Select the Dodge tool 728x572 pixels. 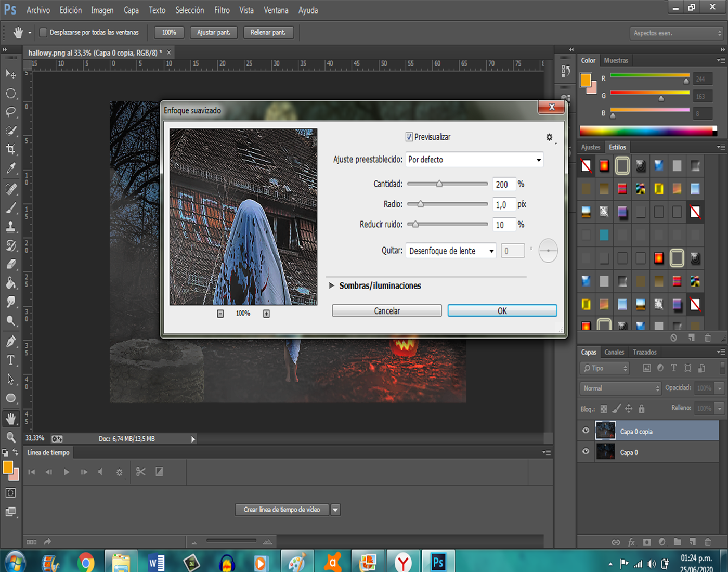point(11,320)
